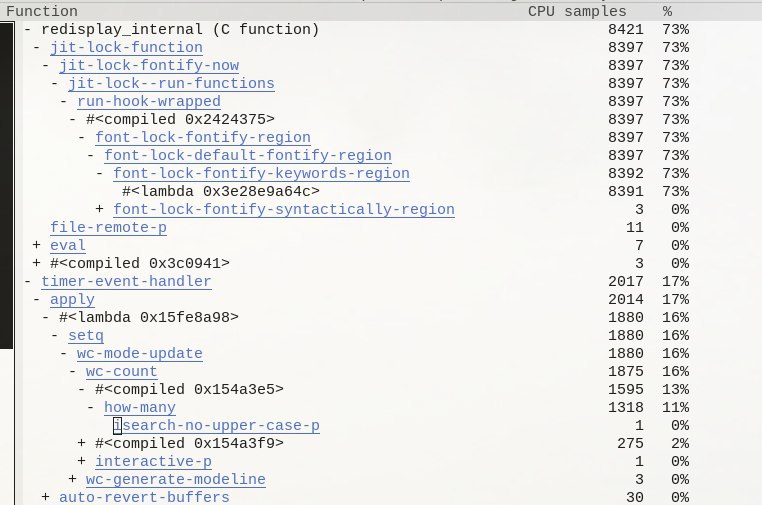Expand the auto-revert-buffers entry
Image resolution: width=762 pixels, height=505 pixels.
(46, 497)
